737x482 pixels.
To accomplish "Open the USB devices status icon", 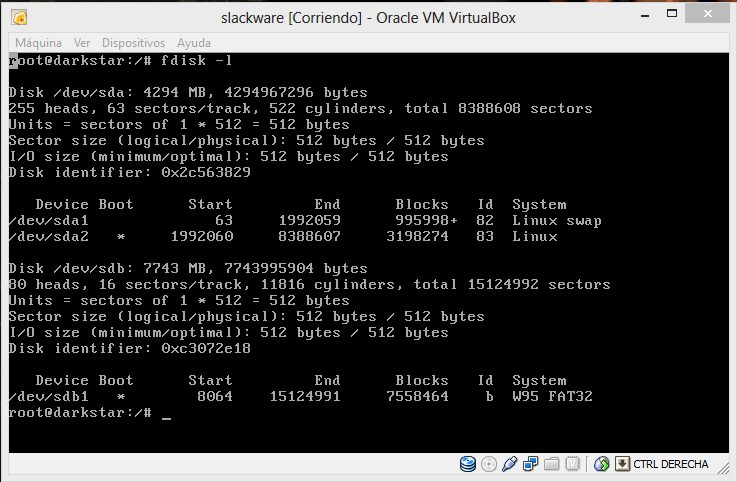I will [510, 464].
